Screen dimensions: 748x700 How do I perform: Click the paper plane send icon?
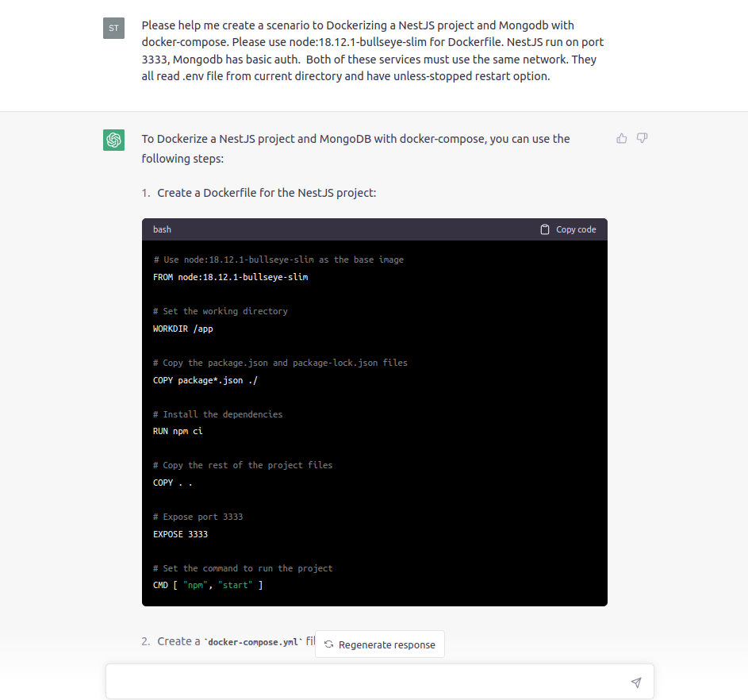click(x=636, y=683)
